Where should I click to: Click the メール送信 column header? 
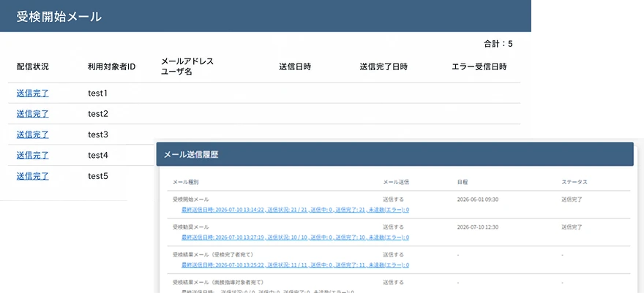pos(396,182)
